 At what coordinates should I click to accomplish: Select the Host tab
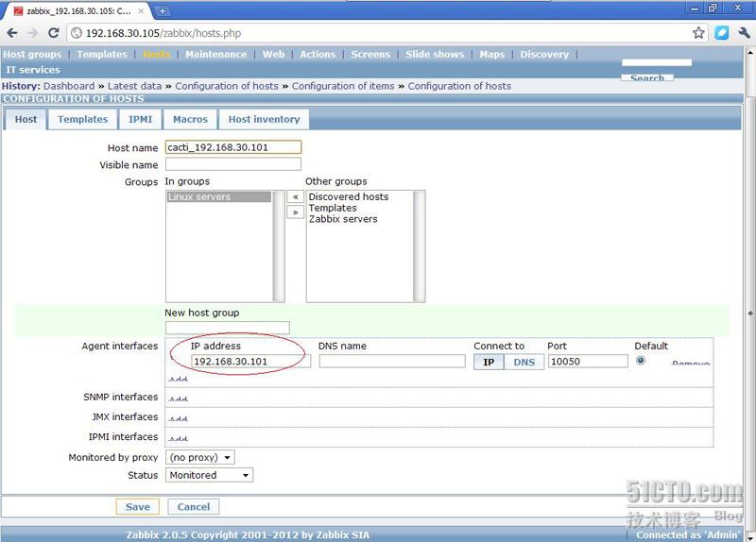click(26, 120)
